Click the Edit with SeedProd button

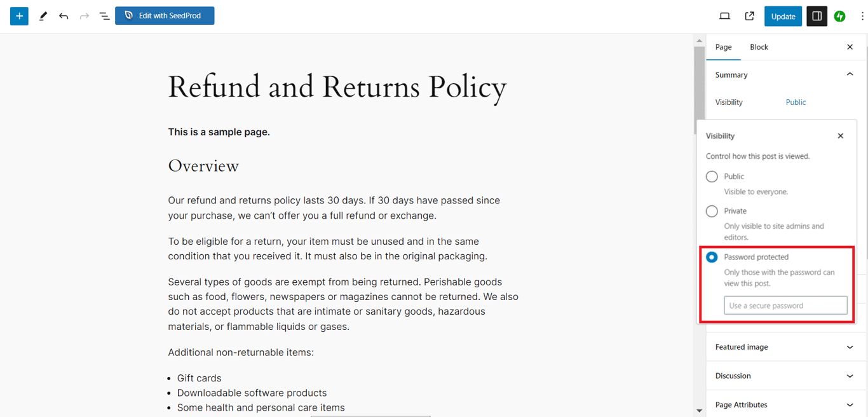164,15
